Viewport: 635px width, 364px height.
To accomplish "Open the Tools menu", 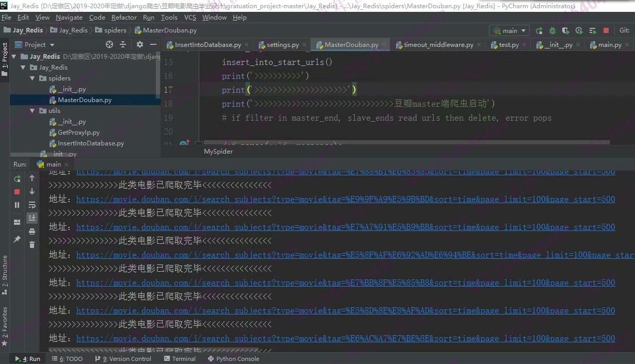I will (x=169, y=18).
